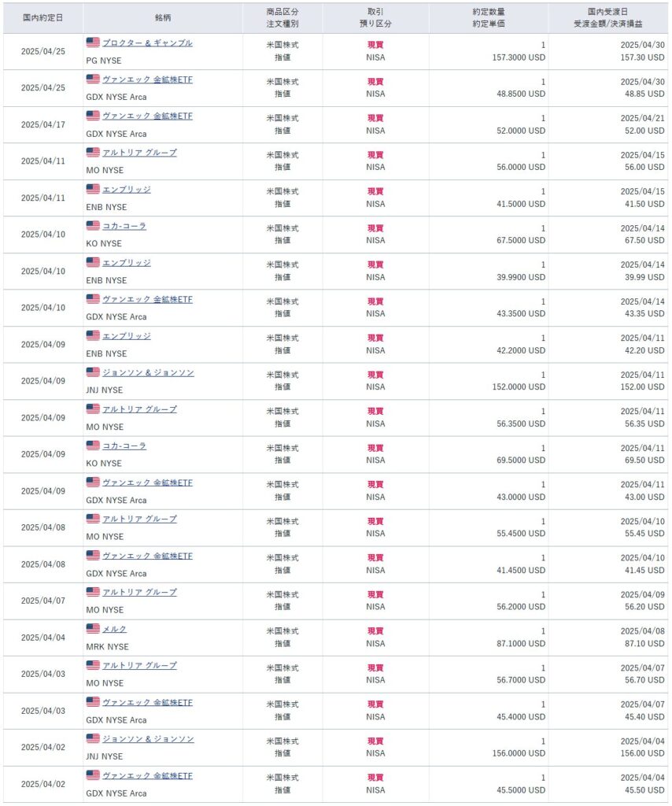Click flag icon of コカ・コーラ on 2025/04/10
This screenshot has height=806, width=672.
pos(93,226)
